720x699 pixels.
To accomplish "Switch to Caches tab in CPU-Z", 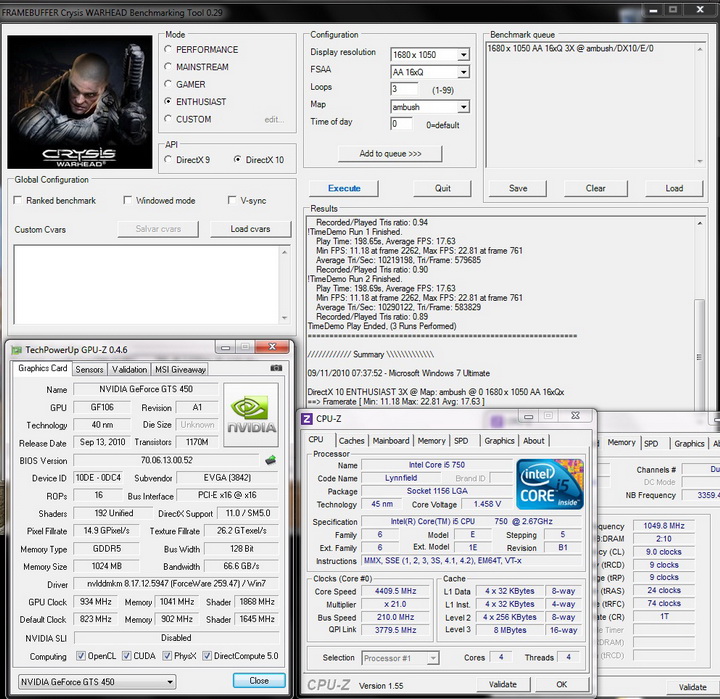I will click(351, 440).
